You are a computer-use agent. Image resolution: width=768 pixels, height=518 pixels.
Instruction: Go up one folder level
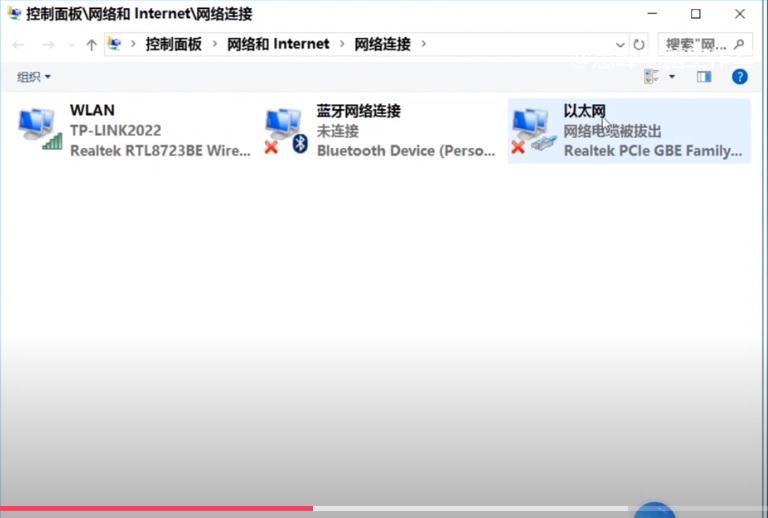click(x=91, y=45)
